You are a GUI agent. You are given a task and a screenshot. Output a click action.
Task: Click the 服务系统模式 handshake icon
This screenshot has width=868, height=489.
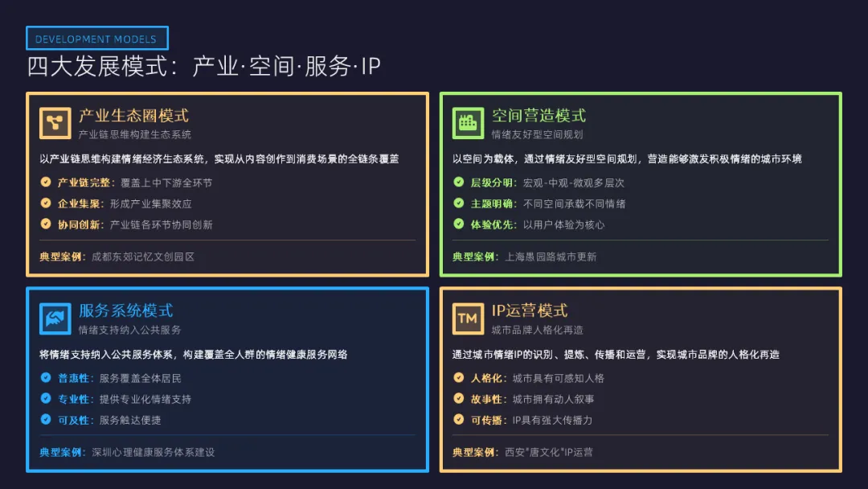[x=55, y=318]
